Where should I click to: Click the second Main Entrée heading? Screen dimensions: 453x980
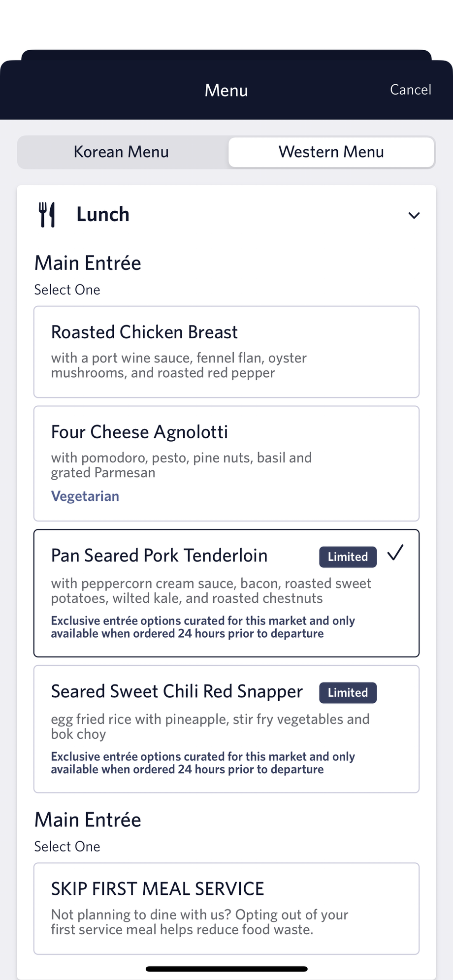click(x=88, y=820)
